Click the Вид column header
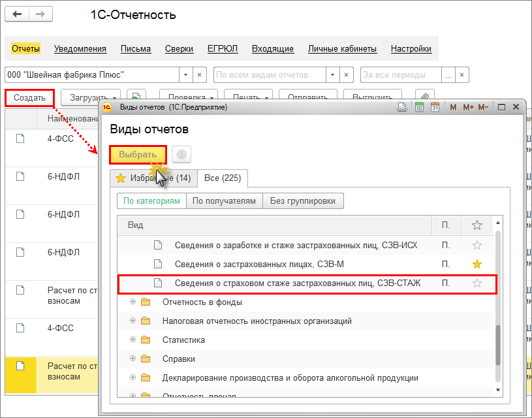The height and width of the screenshot is (418, 532). click(274, 225)
